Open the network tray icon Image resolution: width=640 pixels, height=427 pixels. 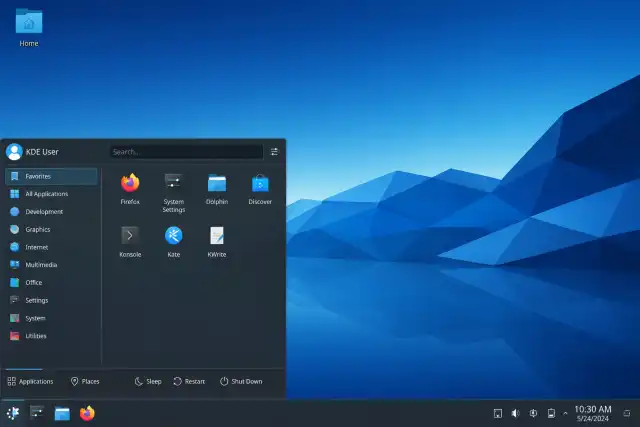533,413
